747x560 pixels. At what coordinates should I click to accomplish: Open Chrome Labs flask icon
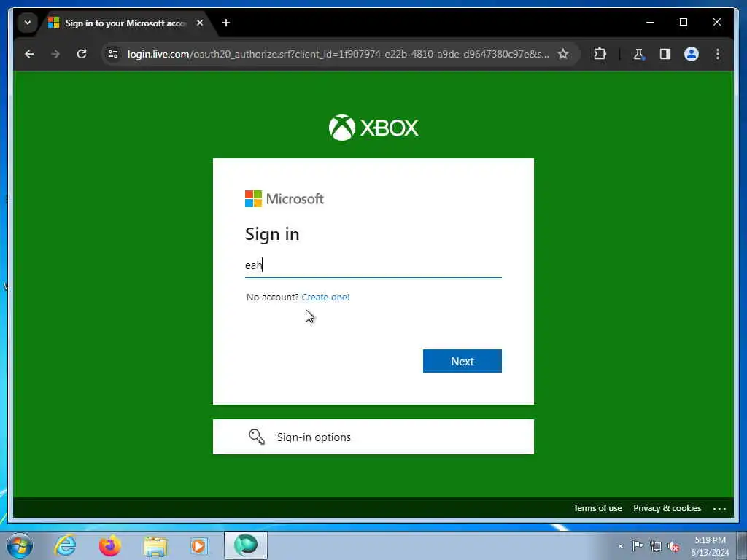point(638,54)
